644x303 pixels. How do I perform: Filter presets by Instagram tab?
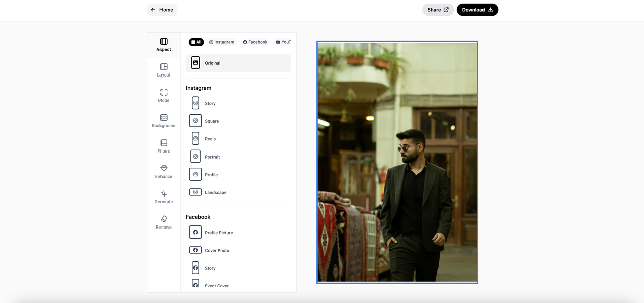click(222, 42)
